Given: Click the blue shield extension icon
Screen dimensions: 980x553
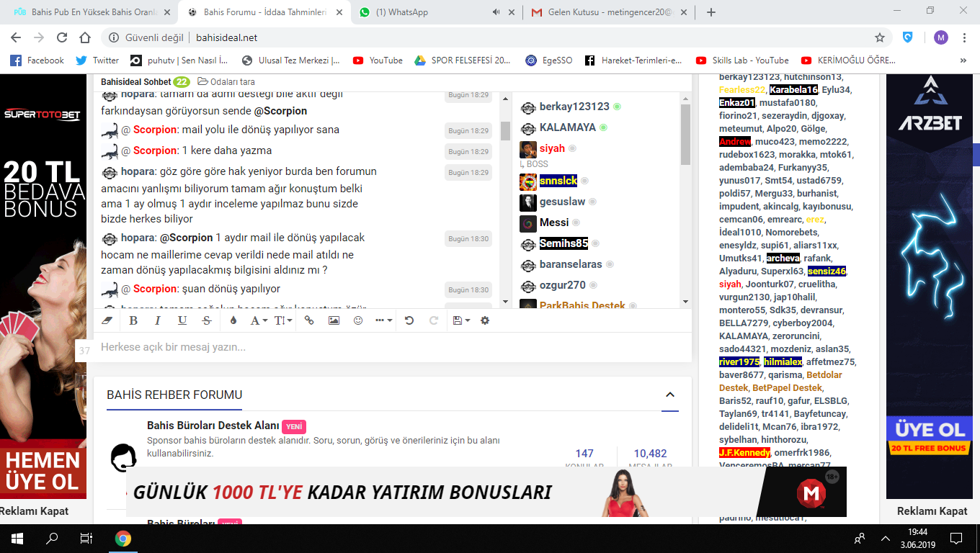Looking at the screenshot, I should click(909, 37).
